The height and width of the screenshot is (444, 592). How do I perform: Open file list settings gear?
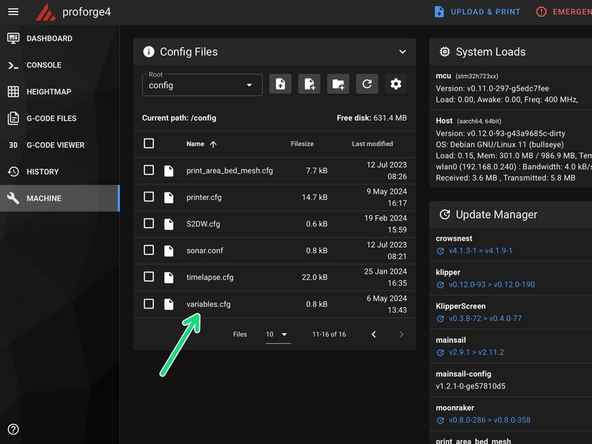396,84
